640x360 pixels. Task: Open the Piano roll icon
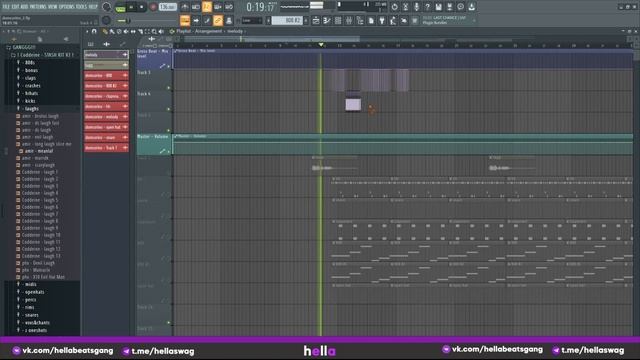click(x=327, y=20)
